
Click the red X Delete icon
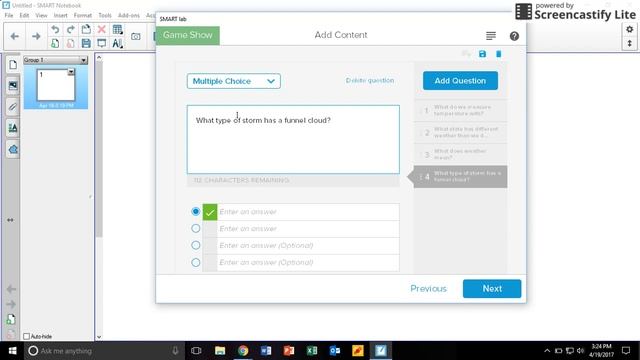[102, 29]
